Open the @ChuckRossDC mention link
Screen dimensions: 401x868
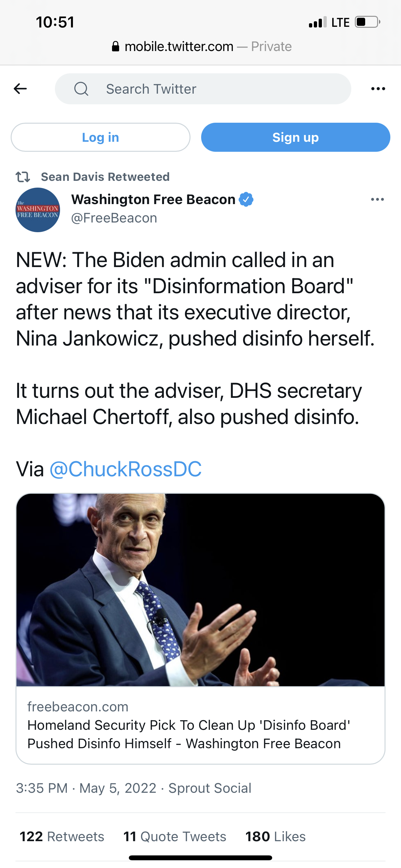(125, 469)
